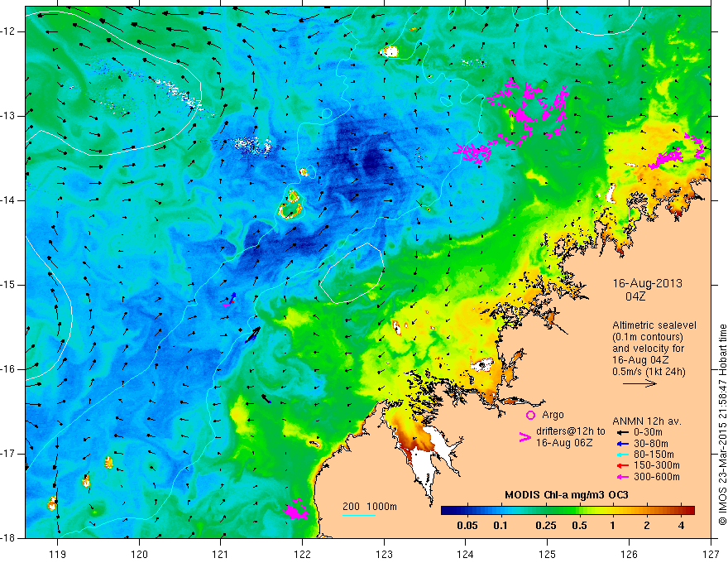Click the '04Z' time label below the date
This screenshot has width=728, height=563.
click(635, 296)
